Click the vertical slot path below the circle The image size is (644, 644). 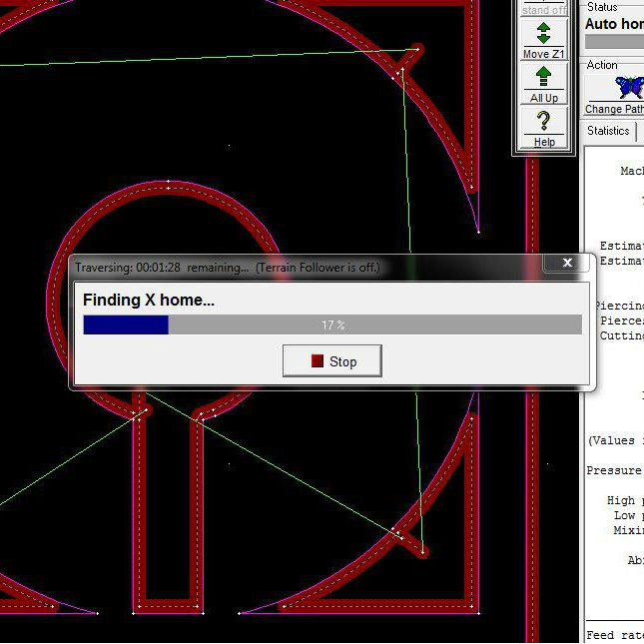168,509
